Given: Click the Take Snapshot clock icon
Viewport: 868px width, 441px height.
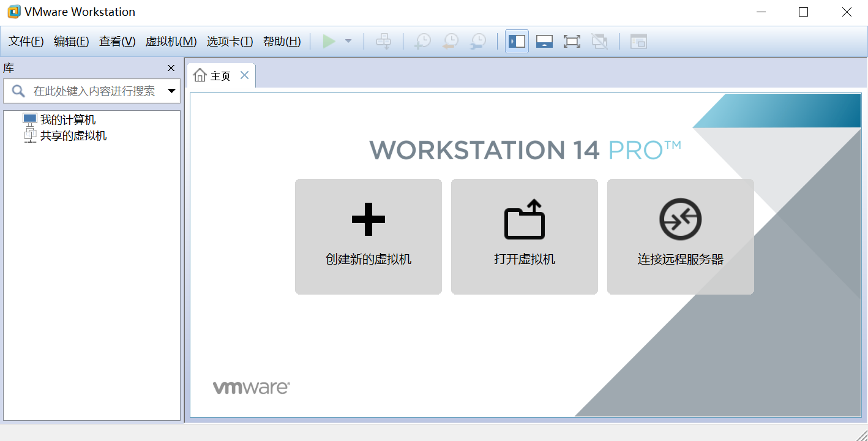Looking at the screenshot, I should (x=422, y=42).
